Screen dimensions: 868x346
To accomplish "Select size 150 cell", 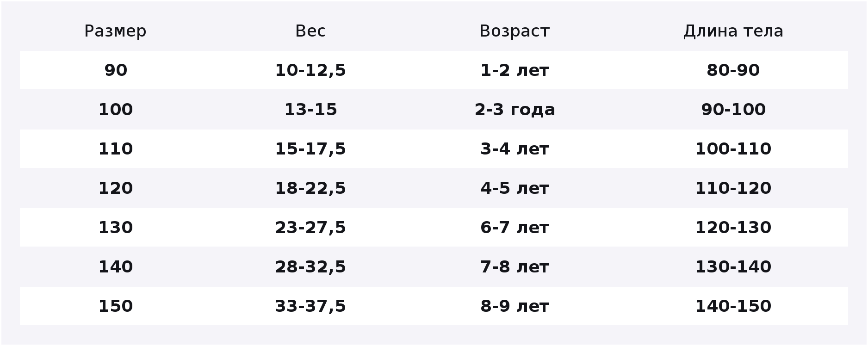I will pyautogui.click(x=116, y=306).
